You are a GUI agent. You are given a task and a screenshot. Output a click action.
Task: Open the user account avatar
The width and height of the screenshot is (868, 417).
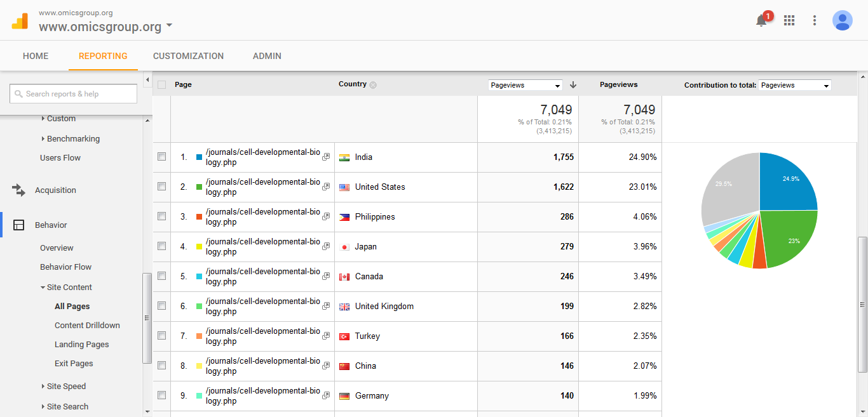[x=843, y=20]
